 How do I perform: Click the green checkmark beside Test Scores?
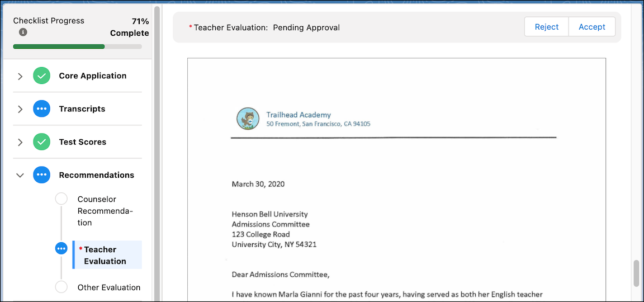[x=41, y=142]
